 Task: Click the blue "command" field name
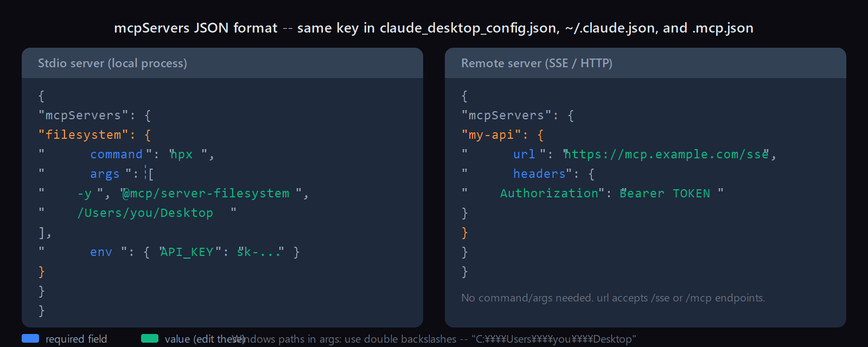point(116,155)
